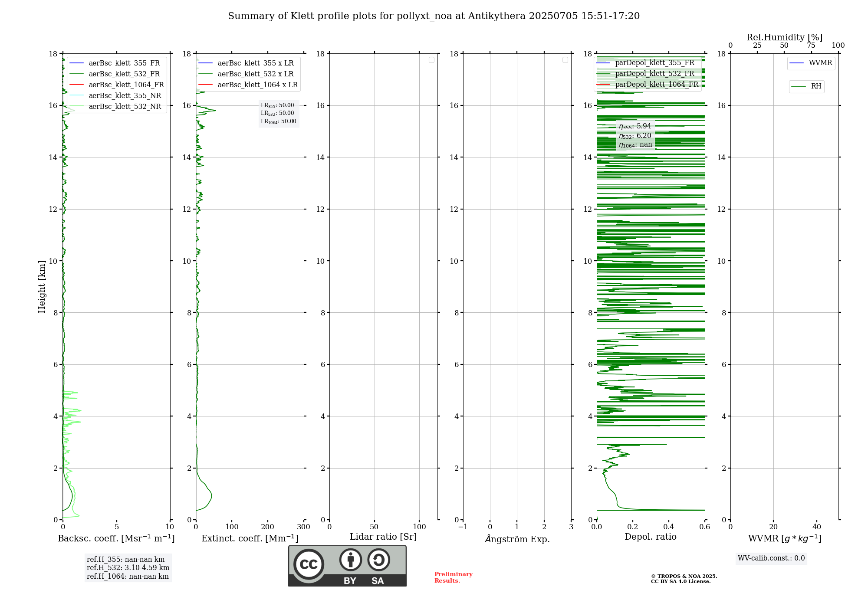This screenshot has width=868, height=590.
Task: Click the RH legend entry
Action: pyautogui.click(x=806, y=86)
